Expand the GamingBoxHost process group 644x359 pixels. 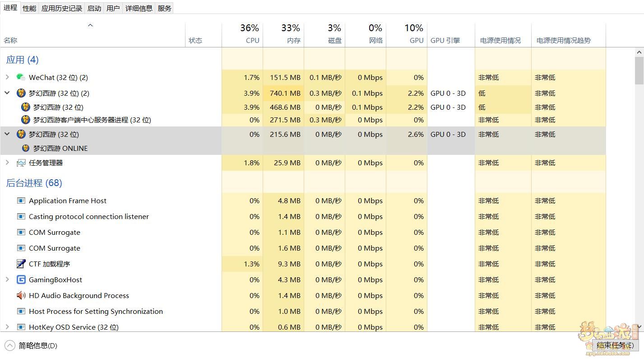(7, 280)
